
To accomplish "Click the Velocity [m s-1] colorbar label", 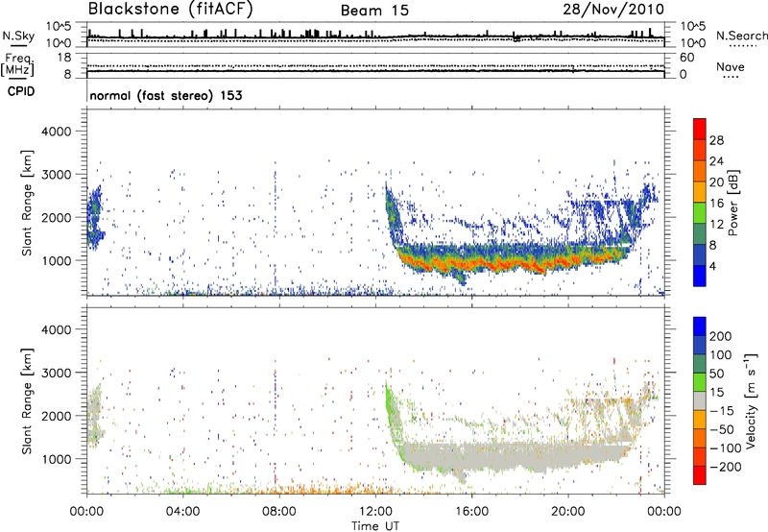I will 751,401.
